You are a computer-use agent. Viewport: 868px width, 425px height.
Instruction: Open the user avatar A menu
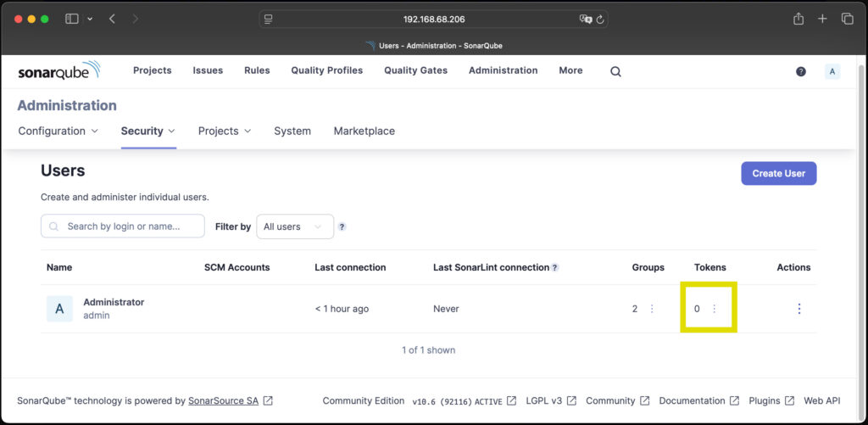coord(832,71)
